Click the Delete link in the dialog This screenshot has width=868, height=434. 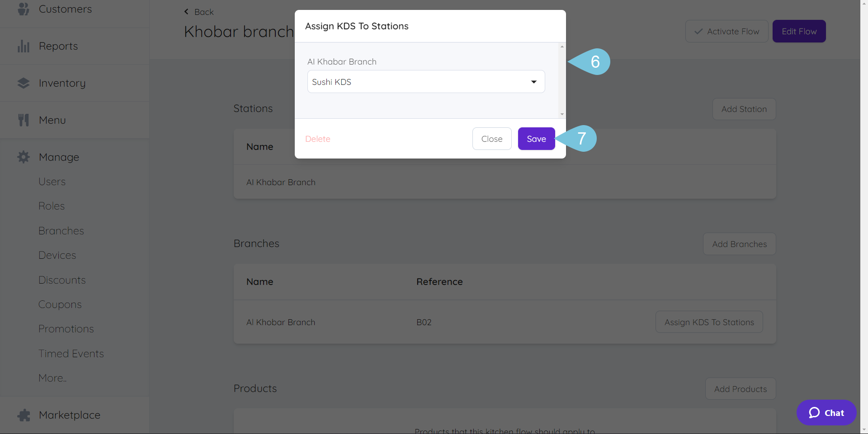tap(318, 139)
